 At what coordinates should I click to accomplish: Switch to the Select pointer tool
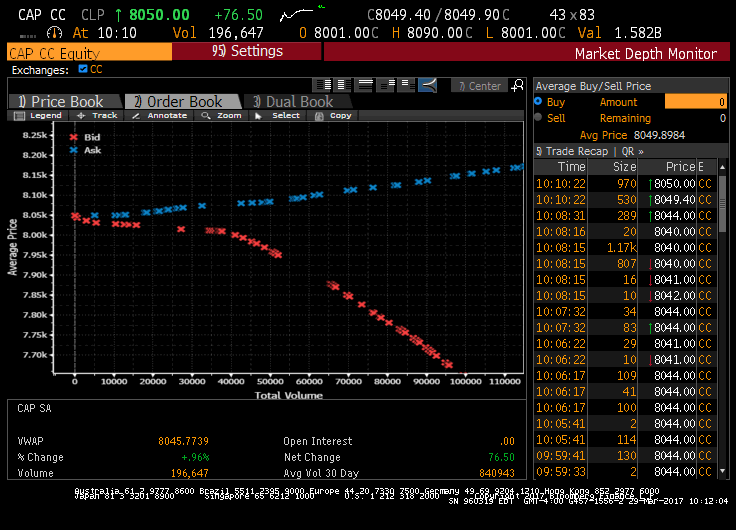tap(277, 115)
